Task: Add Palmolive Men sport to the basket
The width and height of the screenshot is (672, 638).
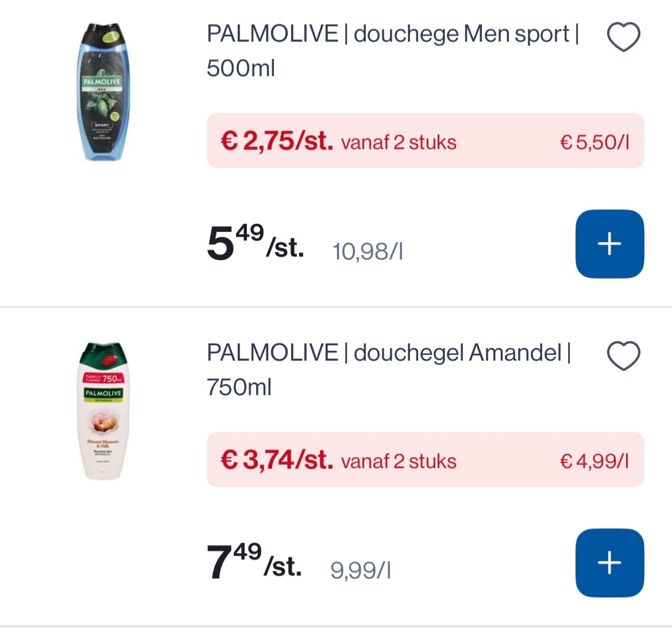Action: (609, 243)
